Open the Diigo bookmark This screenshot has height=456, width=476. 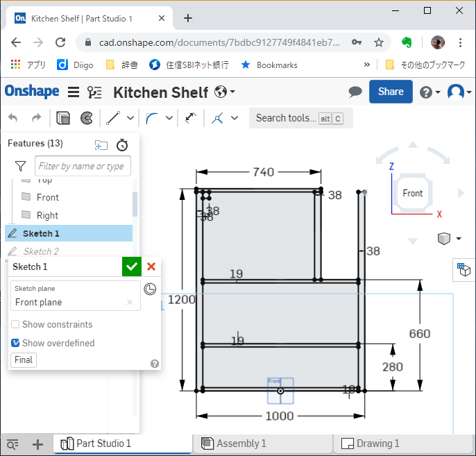75,65
